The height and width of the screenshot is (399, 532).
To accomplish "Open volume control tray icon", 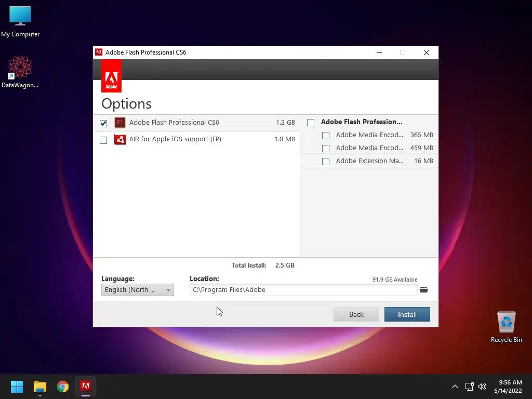I will (482, 387).
